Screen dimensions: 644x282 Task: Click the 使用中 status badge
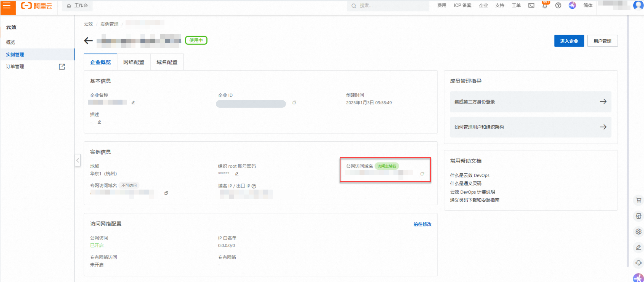point(196,40)
